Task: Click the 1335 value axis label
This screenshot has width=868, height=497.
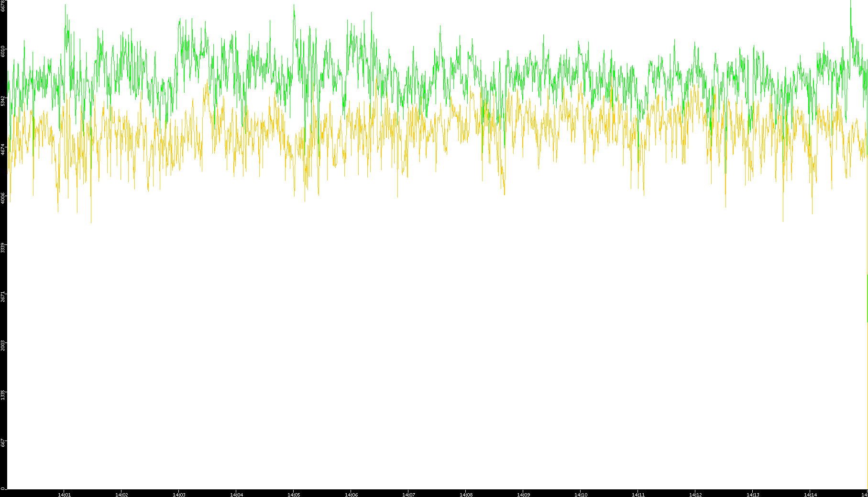Action: click(x=3, y=394)
